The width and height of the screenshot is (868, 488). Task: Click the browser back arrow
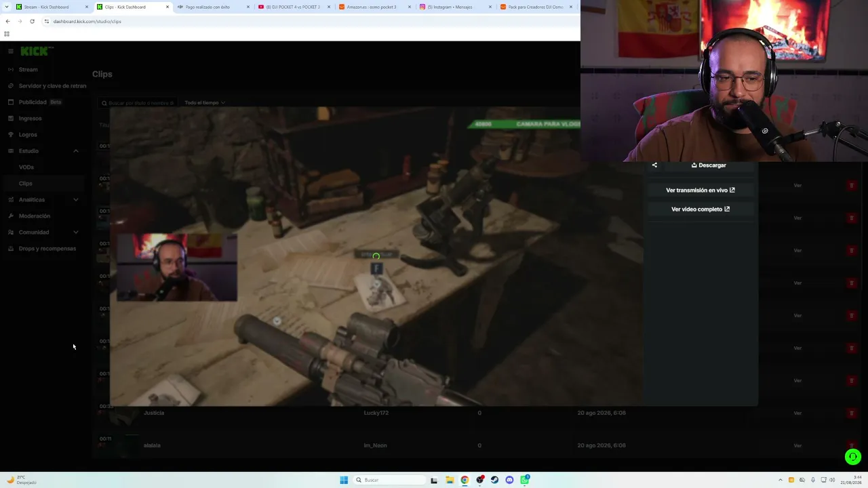[x=7, y=22]
